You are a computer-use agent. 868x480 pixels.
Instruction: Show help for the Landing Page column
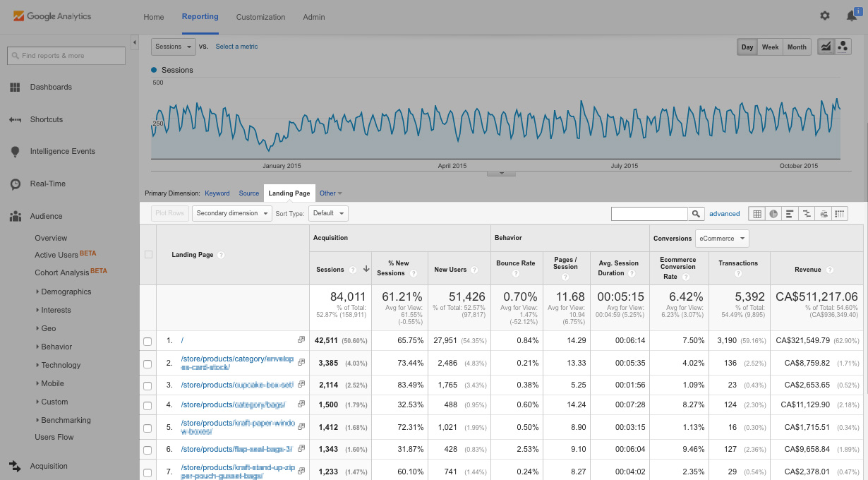221,255
